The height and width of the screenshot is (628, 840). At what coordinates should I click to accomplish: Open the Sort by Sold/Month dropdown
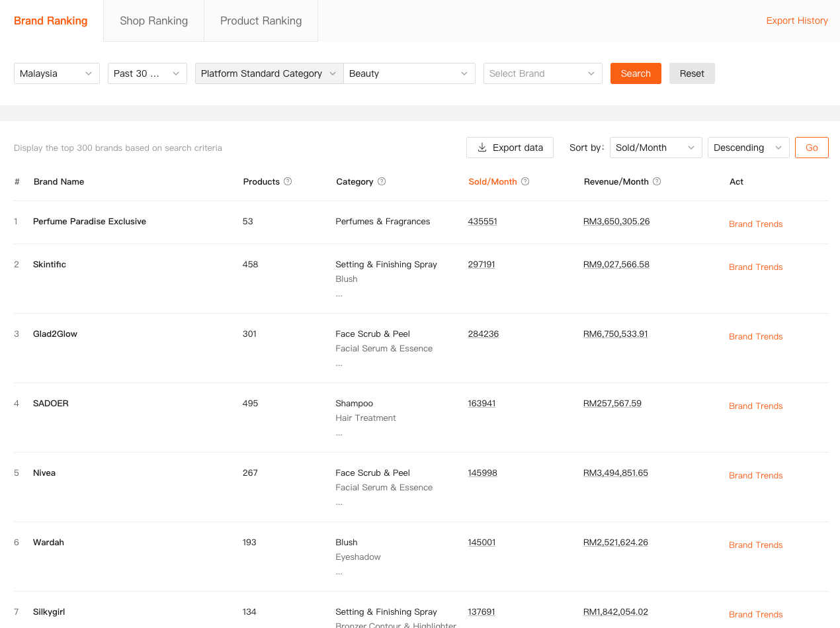[x=655, y=148]
